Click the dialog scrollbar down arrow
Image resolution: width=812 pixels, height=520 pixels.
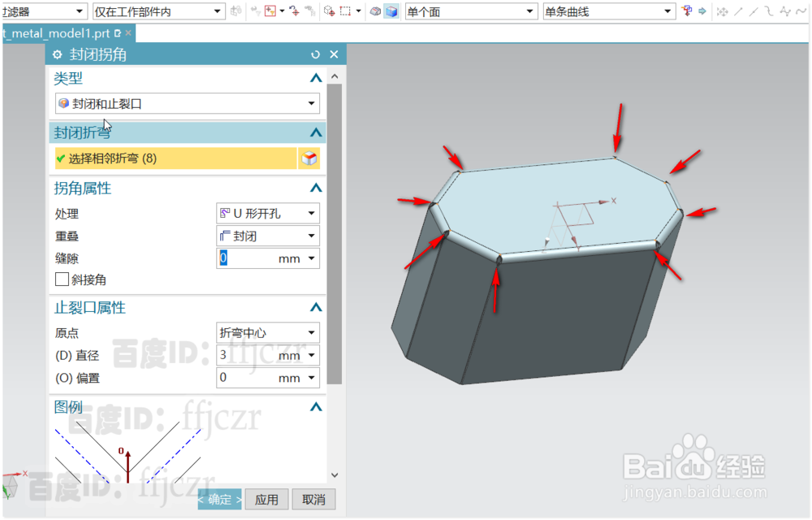tap(335, 475)
